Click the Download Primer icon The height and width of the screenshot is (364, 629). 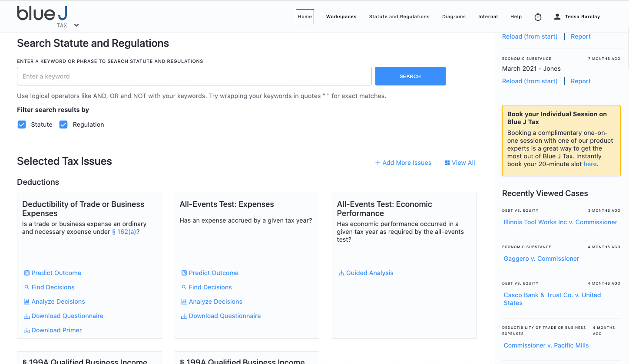(27, 331)
